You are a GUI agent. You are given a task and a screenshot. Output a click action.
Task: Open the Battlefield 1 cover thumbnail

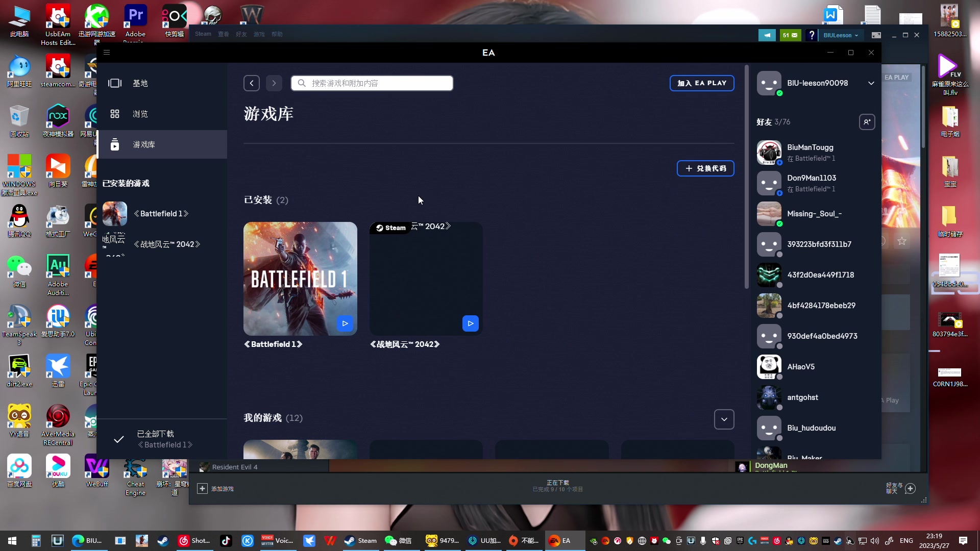tap(300, 279)
